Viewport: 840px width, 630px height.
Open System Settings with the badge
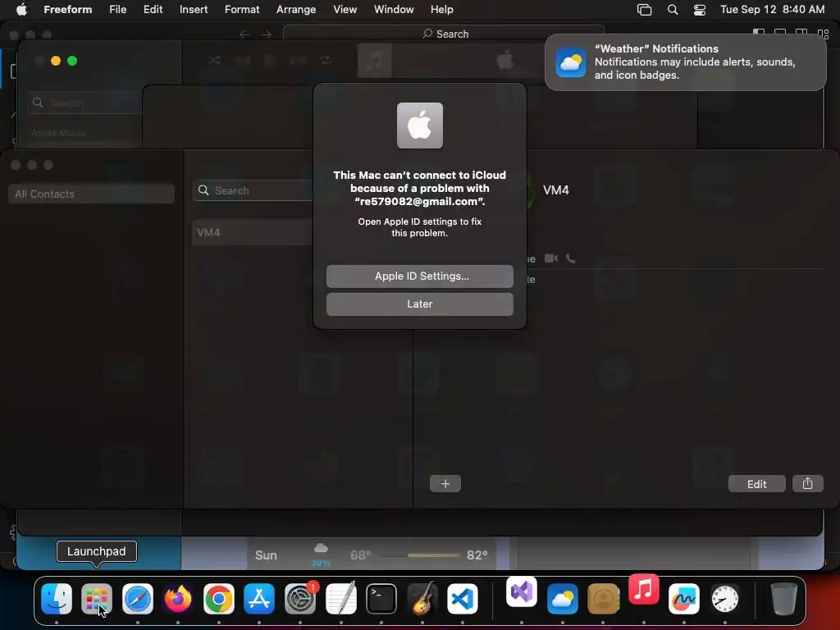click(x=300, y=598)
